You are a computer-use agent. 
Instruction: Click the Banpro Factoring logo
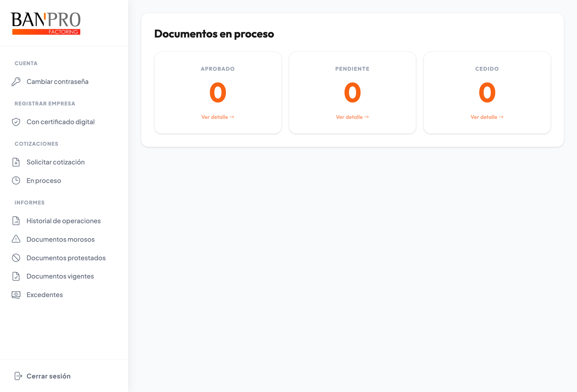click(46, 23)
